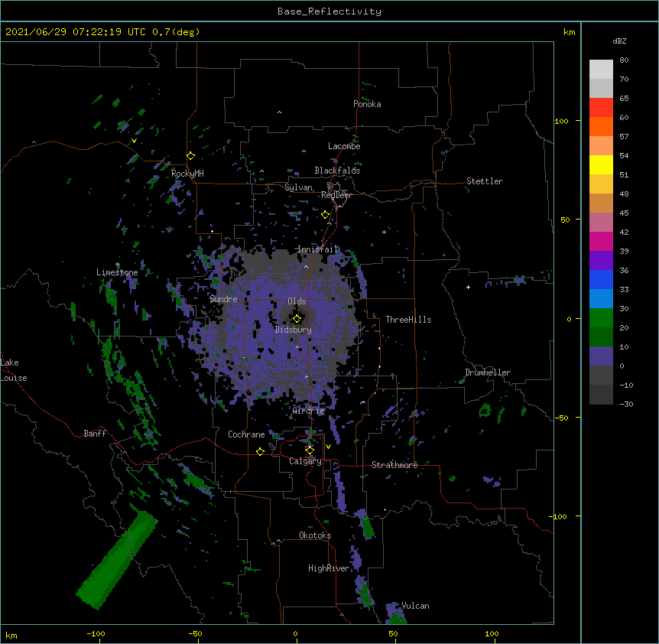Choose the purple 36–39 dBZ legend swatch
Viewport: 659px width, 644px height.
[601, 261]
